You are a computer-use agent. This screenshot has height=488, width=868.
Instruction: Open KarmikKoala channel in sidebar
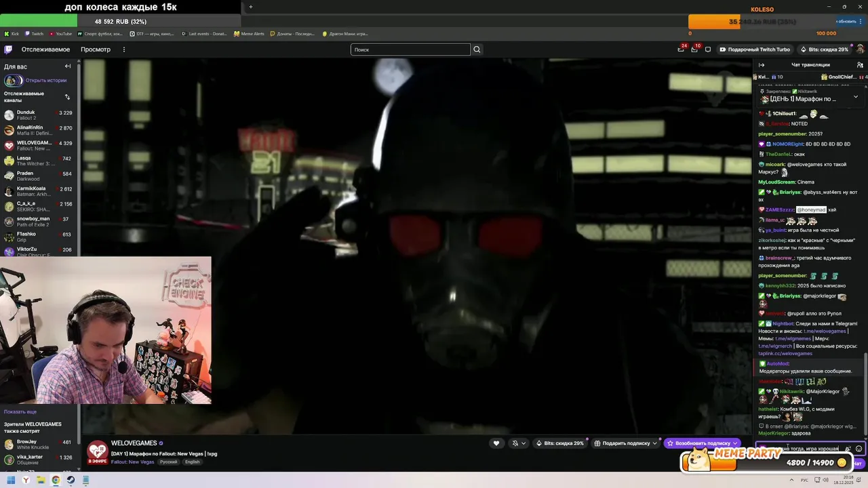pyautogui.click(x=40, y=191)
